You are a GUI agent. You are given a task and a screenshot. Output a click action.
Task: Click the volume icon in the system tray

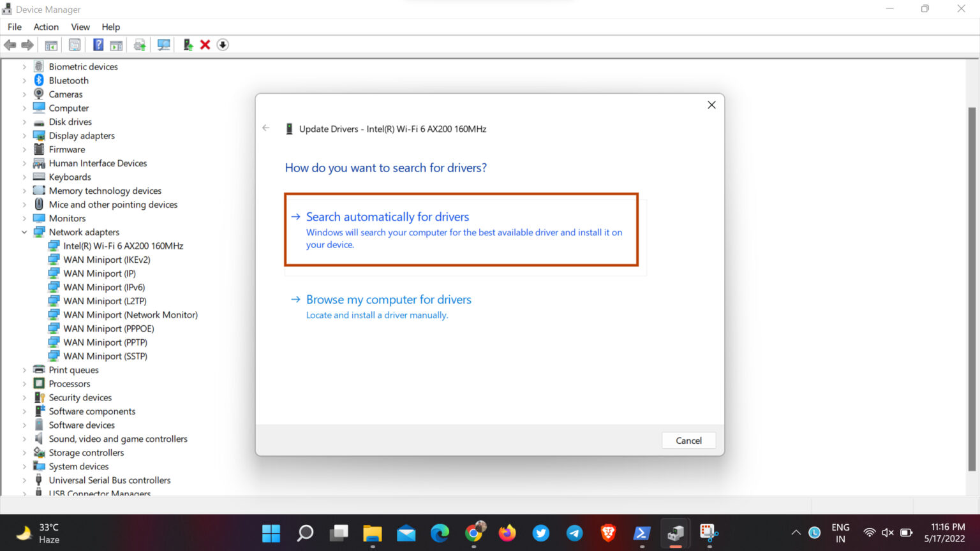[x=887, y=533]
